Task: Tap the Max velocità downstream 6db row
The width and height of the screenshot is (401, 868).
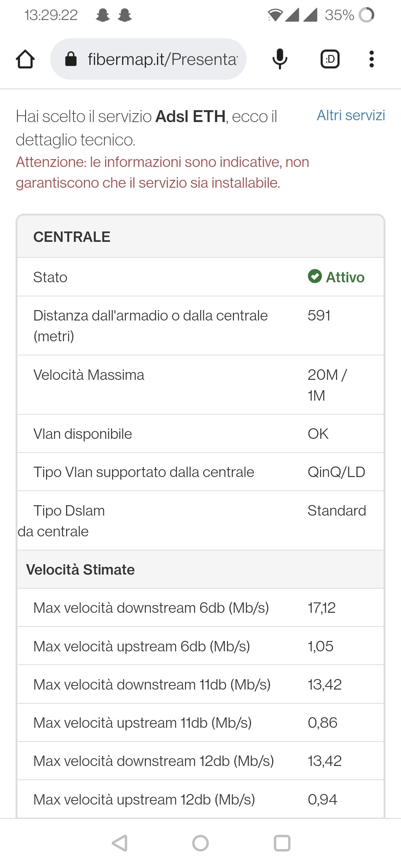Action: pyautogui.click(x=200, y=608)
